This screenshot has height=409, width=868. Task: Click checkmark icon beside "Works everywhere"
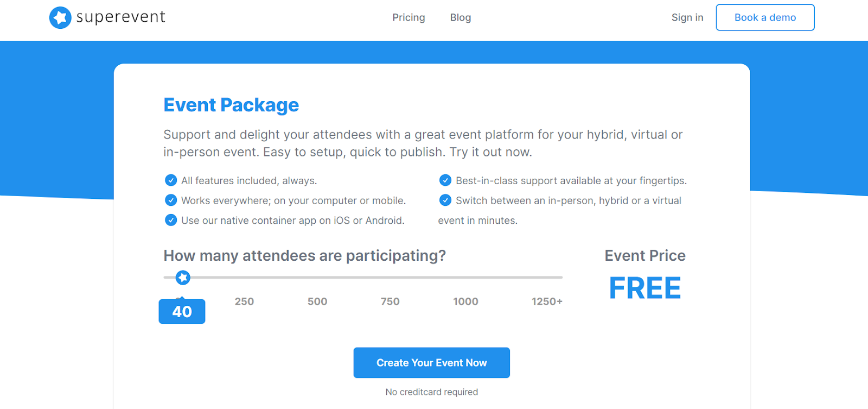point(171,200)
